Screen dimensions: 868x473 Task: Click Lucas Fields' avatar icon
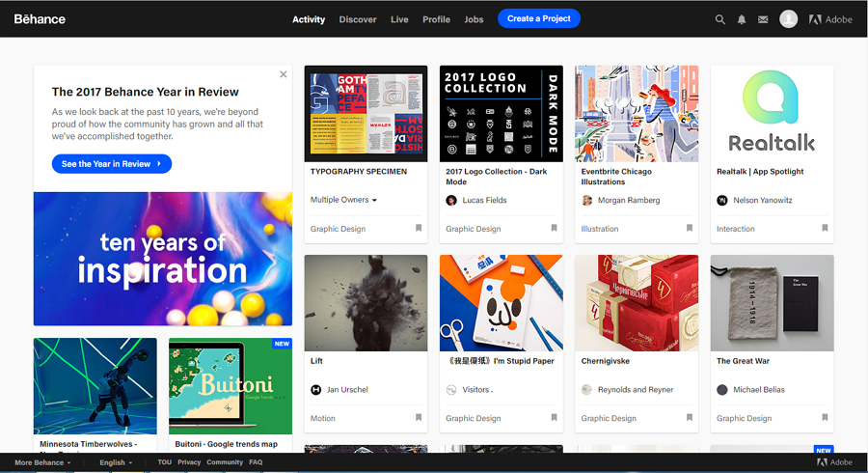click(451, 200)
